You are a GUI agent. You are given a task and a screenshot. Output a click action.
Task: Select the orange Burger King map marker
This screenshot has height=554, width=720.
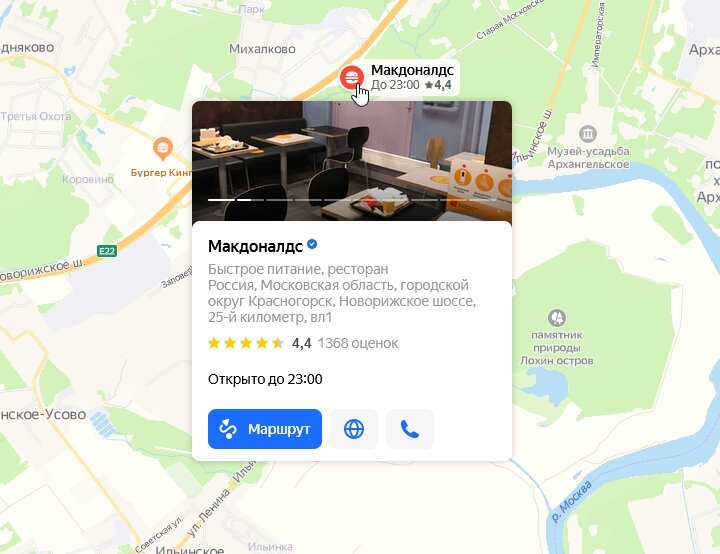click(x=163, y=149)
